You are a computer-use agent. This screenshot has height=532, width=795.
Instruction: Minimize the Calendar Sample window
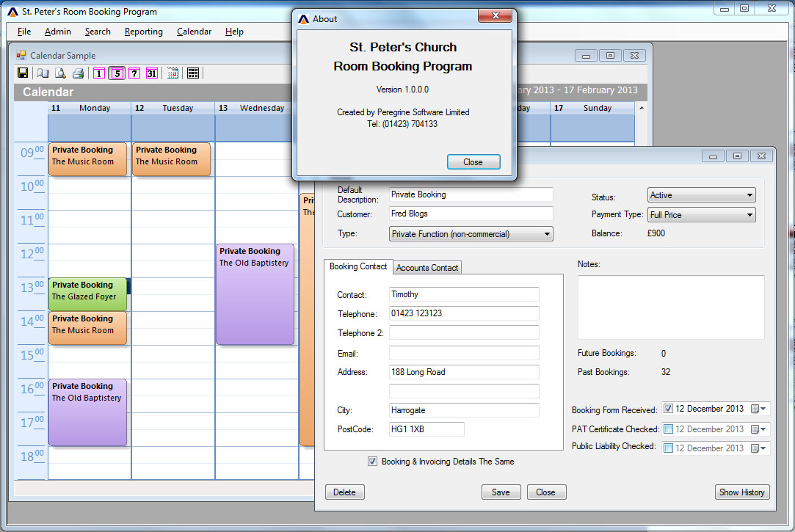click(x=586, y=56)
